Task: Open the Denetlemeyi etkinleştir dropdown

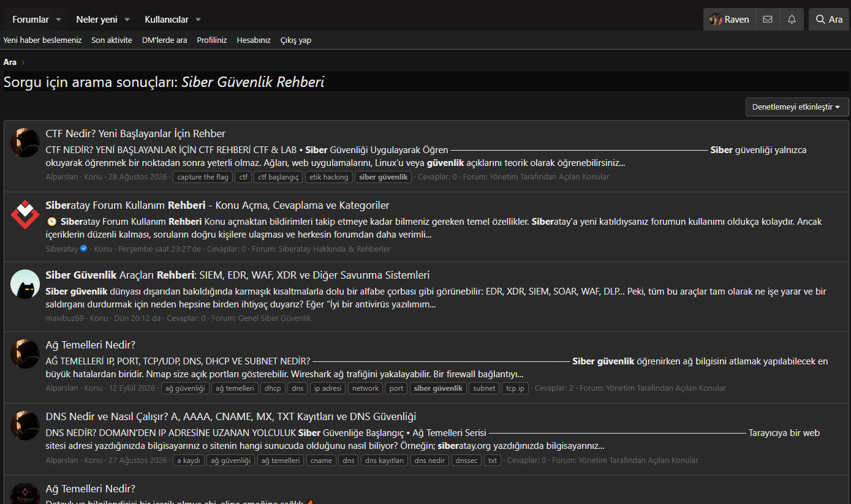Action: (797, 107)
